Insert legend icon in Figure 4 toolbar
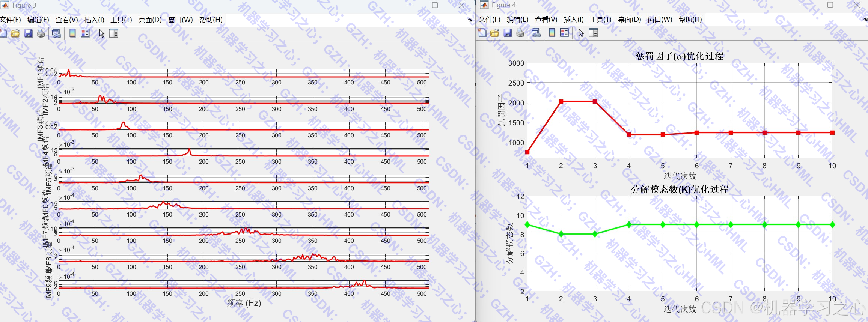Screen dimensions: 868x322 (565, 33)
